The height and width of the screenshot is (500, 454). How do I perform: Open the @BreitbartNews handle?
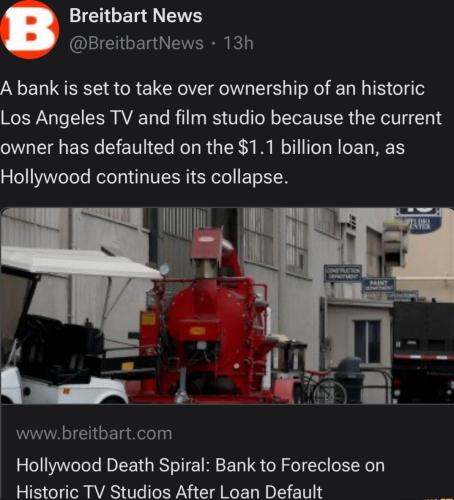pyautogui.click(x=136, y=43)
